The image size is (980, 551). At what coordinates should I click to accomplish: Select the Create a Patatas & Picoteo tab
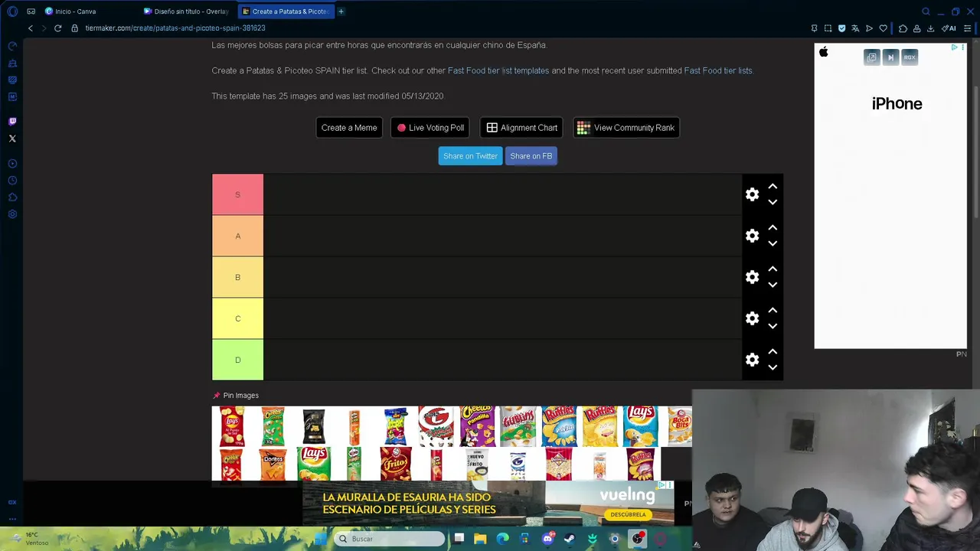286,11
